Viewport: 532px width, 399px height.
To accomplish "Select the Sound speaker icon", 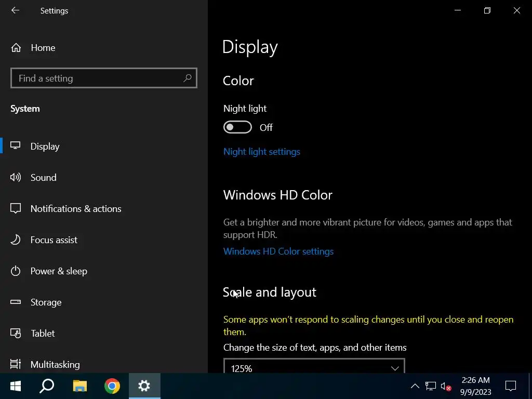I will click(x=15, y=177).
